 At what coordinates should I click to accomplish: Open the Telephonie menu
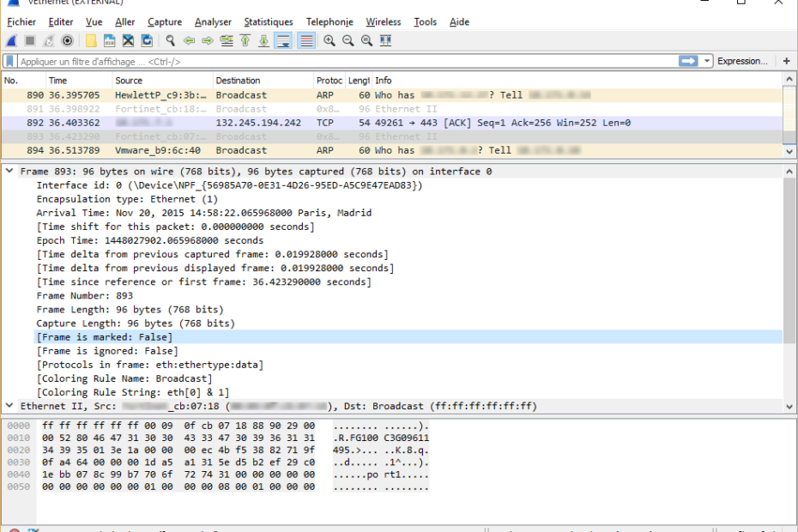pyautogui.click(x=329, y=22)
